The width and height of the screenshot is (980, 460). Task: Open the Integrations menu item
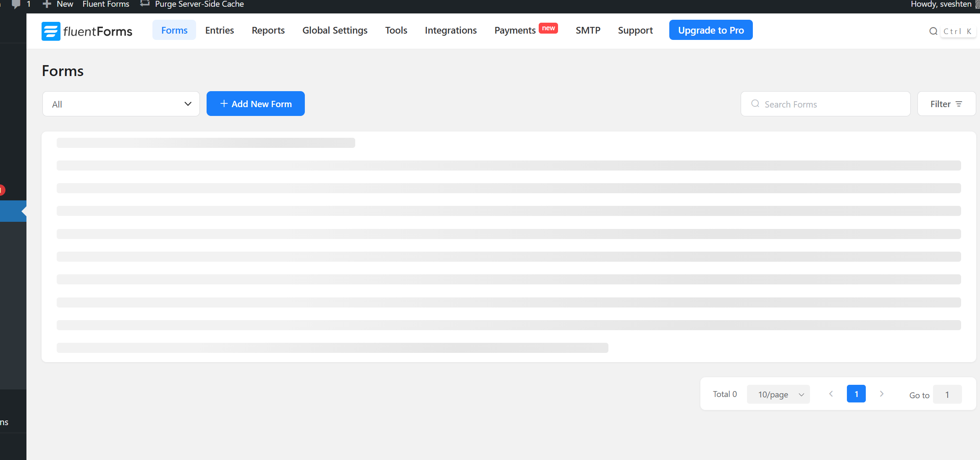(x=451, y=30)
